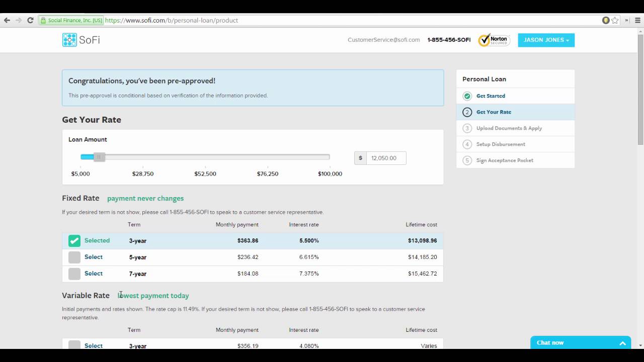Click the $363.86 monthly payment value

(x=248, y=241)
